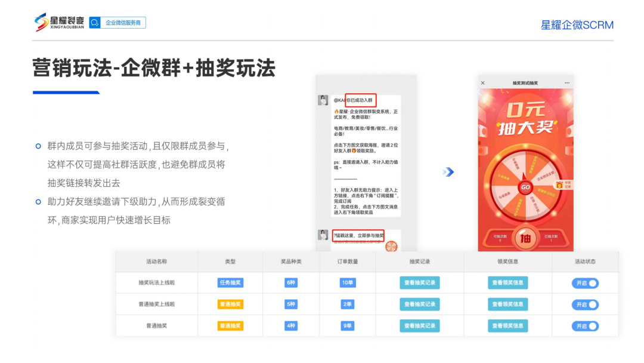Click the 10单 order badge
Image resolution: width=644 pixels, height=363 pixels.
click(348, 283)
